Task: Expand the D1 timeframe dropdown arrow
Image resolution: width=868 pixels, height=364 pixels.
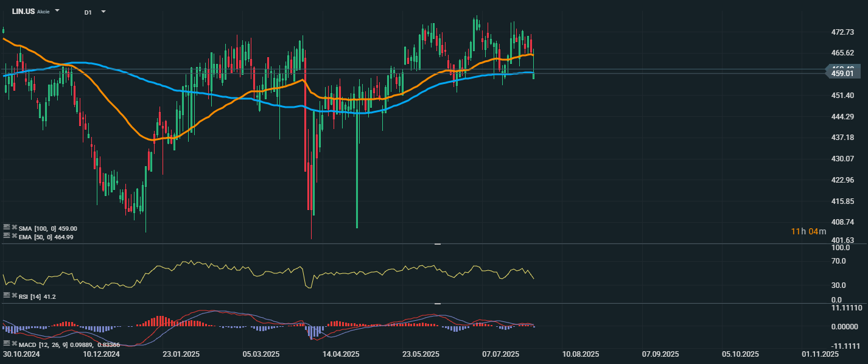Action: tap(103, 11)
